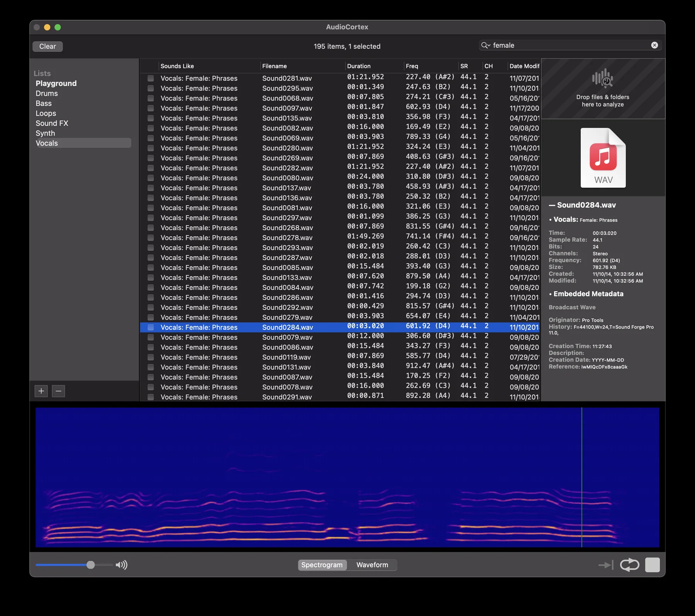Sort by the SR column header
The height and width of the screenshot is (616, 695).
(470, 66)
